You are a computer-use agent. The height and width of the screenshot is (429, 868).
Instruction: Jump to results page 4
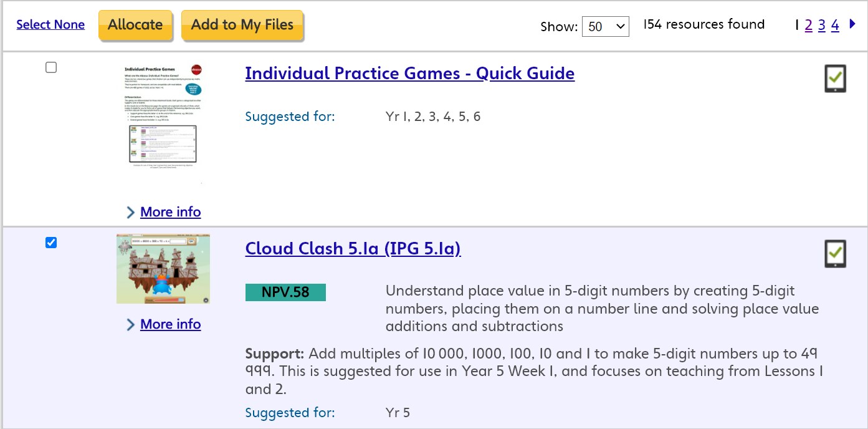pos(835,25)
